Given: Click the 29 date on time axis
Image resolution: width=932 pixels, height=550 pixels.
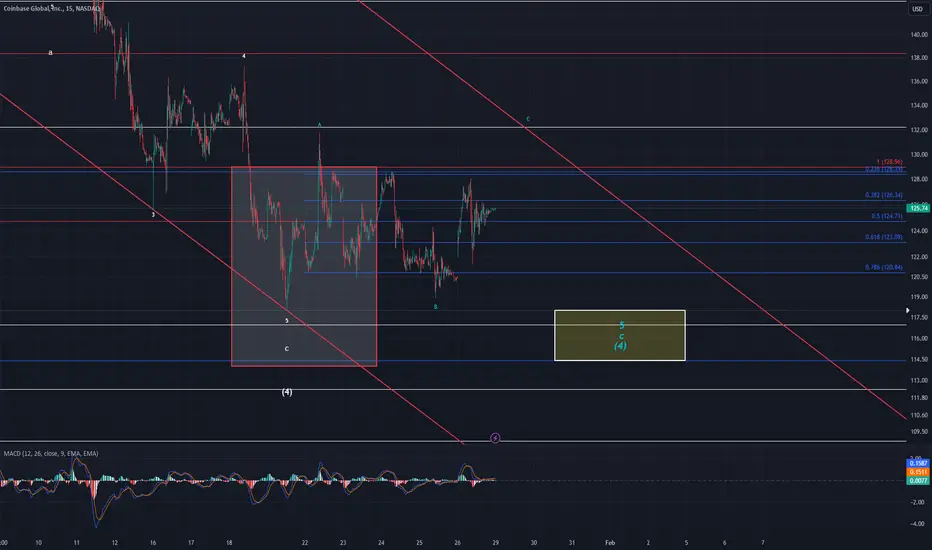Looking at the screenshot, I should pyautogui.click(x=495, y=542).
